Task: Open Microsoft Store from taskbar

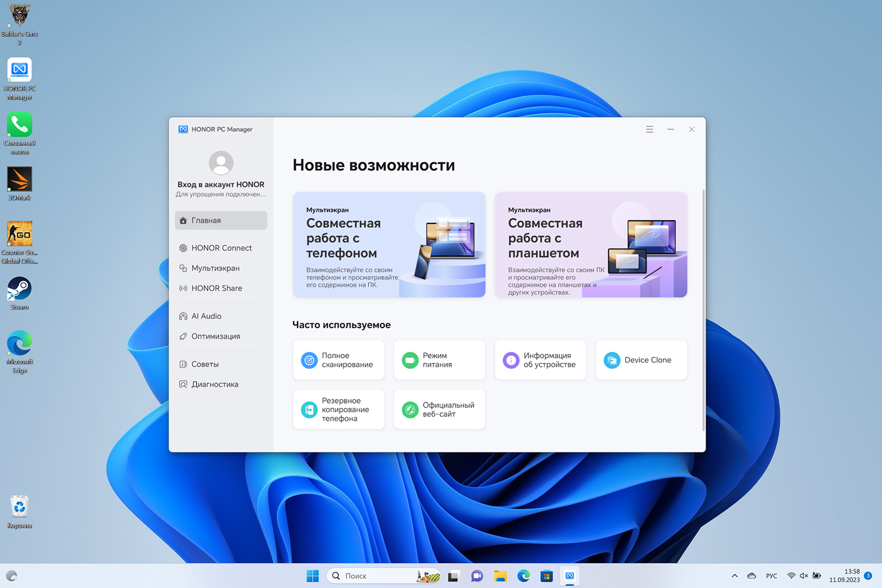Action: click(547, 576)
